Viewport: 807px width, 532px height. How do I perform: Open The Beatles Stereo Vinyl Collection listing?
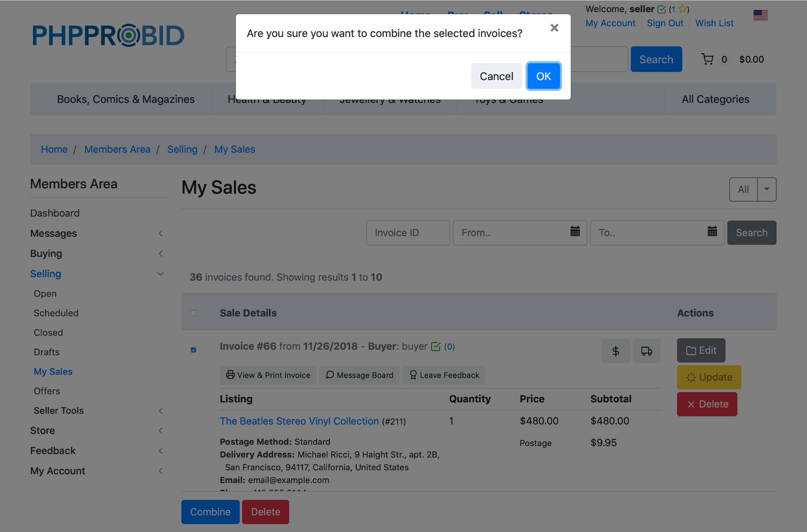(x=299, y=421)
